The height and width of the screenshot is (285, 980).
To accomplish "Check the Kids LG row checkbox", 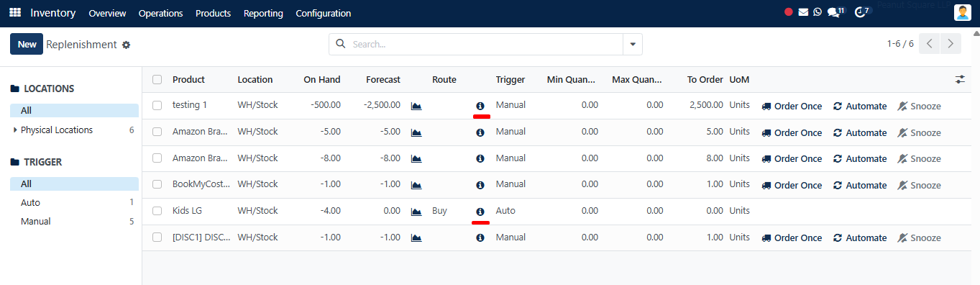I will [x=157, y=211].
